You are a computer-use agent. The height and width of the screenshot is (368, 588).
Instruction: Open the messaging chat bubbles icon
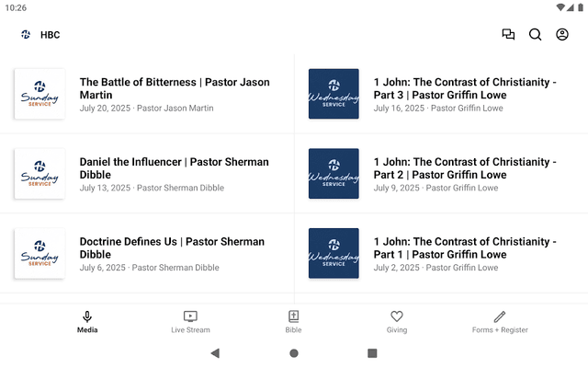pos(508,35)
